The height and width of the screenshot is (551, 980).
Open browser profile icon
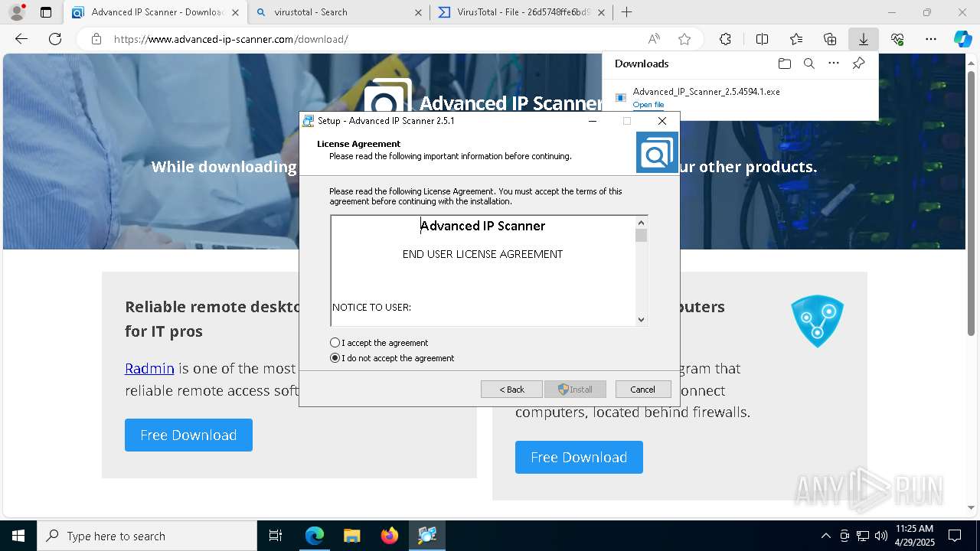point(17,12)
